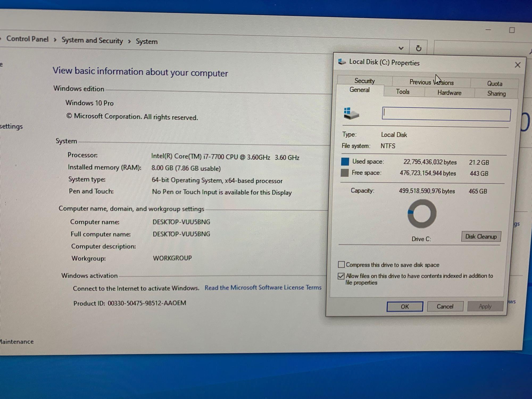Close the Local Disk (C:) Properties dialog
Viewport: 532px width, 399px height.
(517, 65)
